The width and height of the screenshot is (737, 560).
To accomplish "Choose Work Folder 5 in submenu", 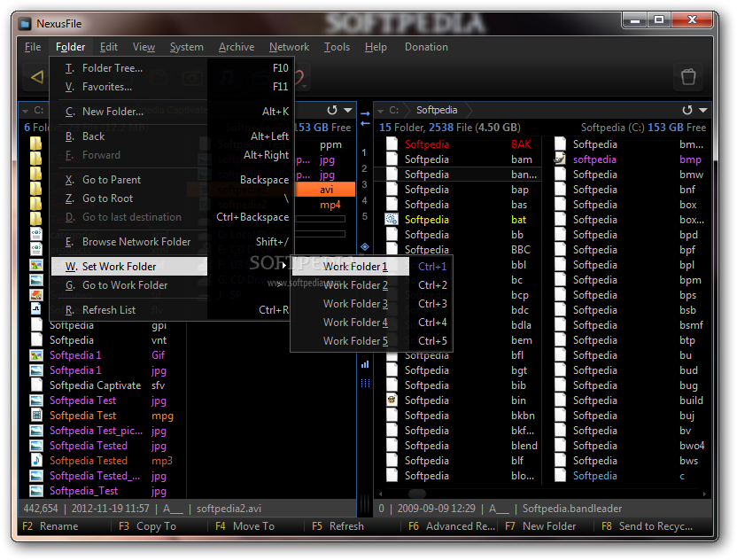I will (371, 341).
